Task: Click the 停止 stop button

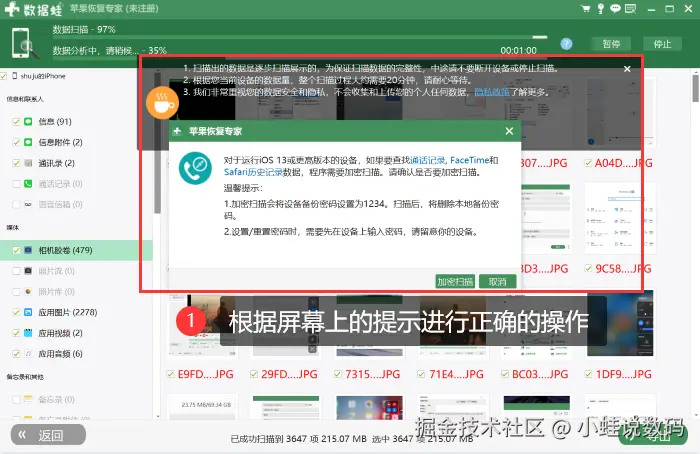Action: click(662, 44)
